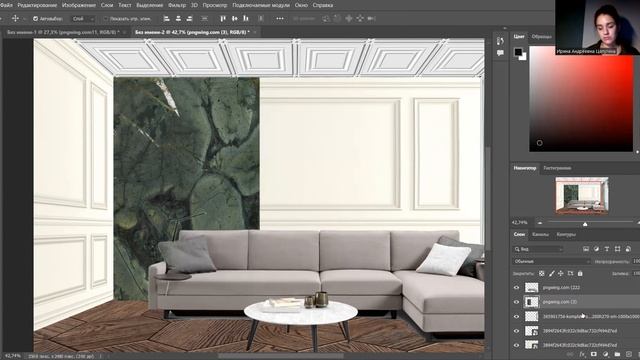Screen dimensions: 640x360
Task: Add layer style fx icon
Action: (x=582, y=354)
